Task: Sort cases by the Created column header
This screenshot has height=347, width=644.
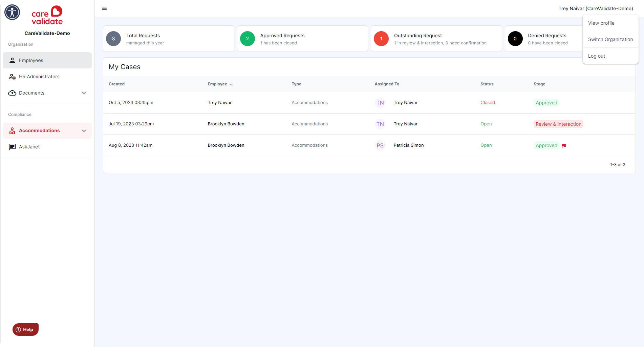Action: pyautogui.click(x=116, y=84)
